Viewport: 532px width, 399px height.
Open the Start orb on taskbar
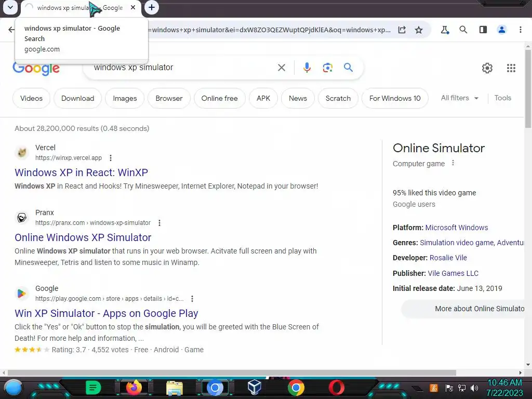click(x=13, y=388)
